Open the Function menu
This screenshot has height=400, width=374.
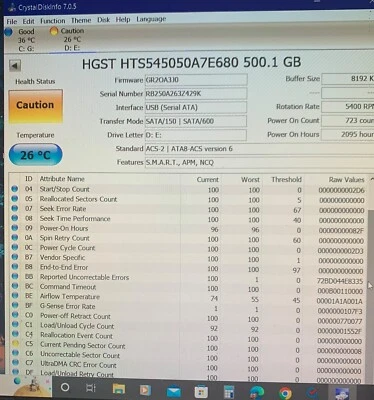(53, 21)
